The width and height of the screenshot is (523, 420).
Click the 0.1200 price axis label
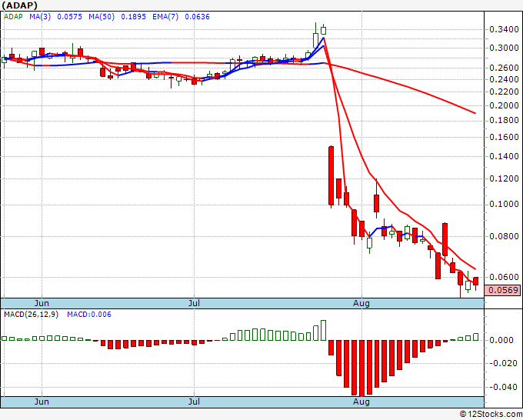[504, 178]
